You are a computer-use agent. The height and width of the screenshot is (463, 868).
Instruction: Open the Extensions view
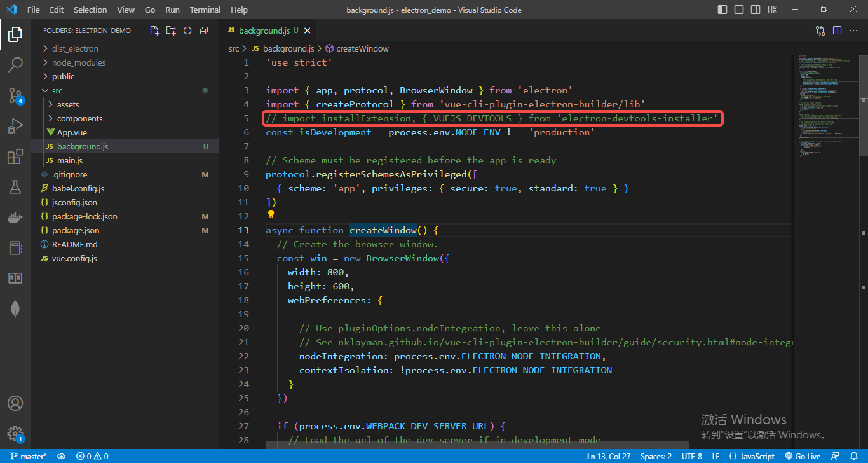coord(15,156)
